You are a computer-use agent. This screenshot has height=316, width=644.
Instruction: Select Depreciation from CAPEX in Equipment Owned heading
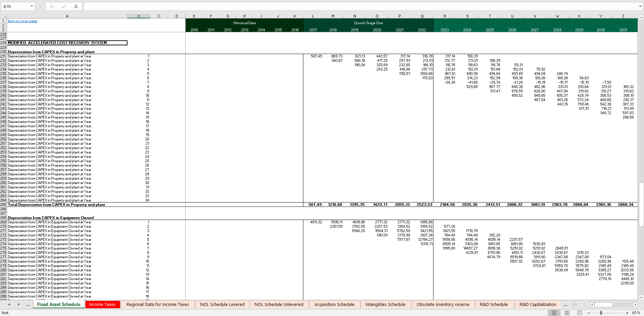(x=51, y=218)
